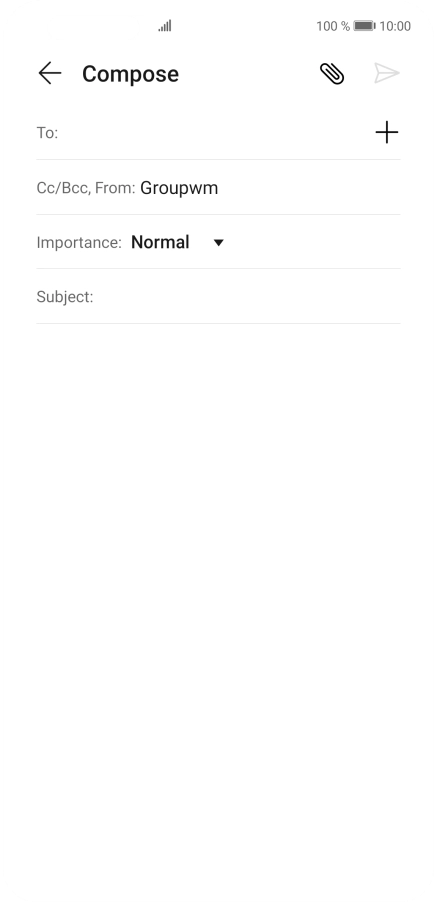Screen dimensions: 437x902
Task: Tap the send paper plane icon
Action: click(x=386, y=73)
